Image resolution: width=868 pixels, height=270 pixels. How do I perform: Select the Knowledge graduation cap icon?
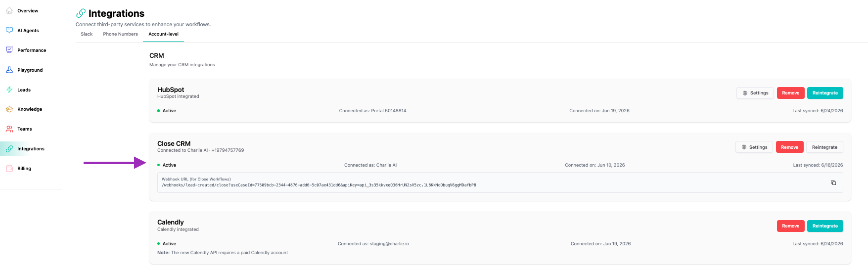[x=9, y=109]
